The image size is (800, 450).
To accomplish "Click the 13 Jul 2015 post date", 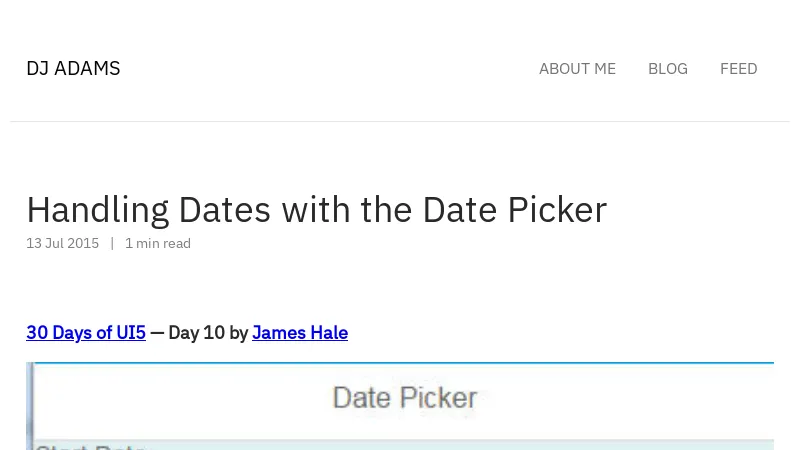I will point(62,243).
